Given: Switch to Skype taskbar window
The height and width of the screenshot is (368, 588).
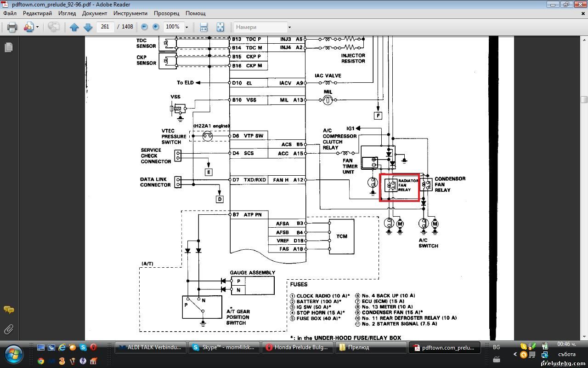Looking at the screenshot, I should (224, 347).
